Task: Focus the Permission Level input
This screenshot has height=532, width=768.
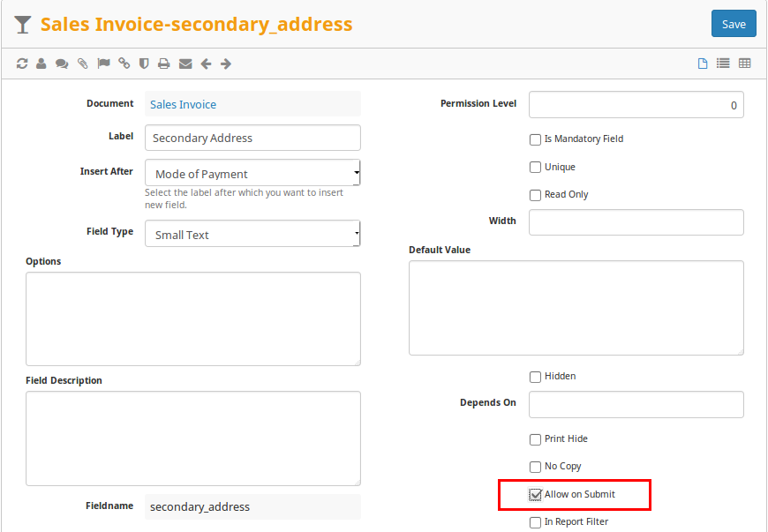Action: [x=636, y=105]
